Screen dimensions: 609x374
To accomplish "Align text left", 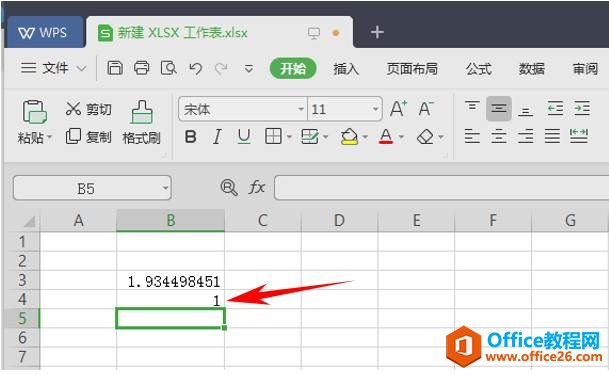I will coord(472,137).
